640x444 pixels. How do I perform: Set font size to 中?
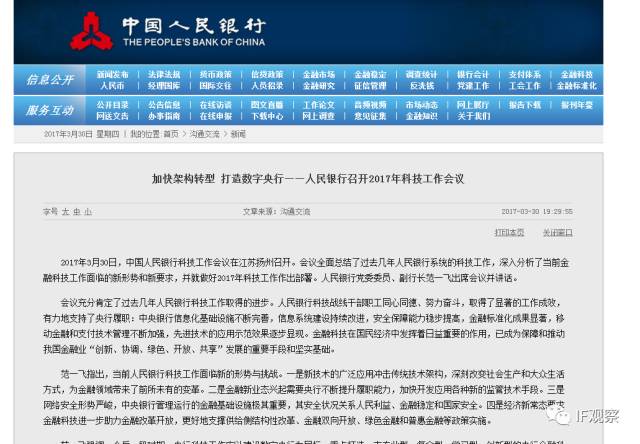(x=77, y=212)
